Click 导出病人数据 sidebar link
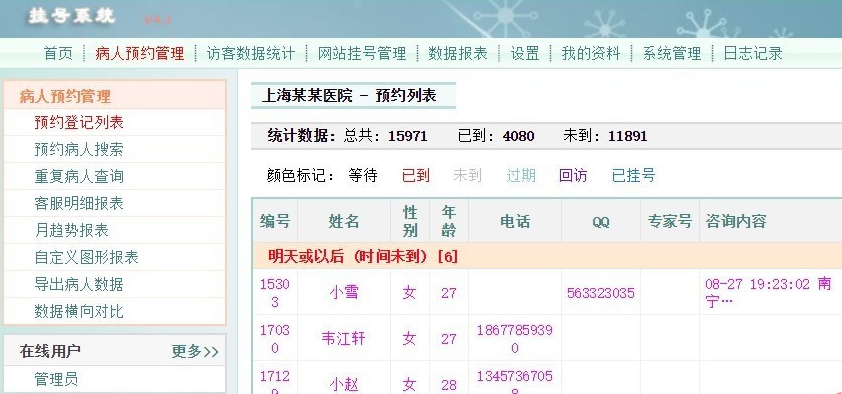The height and width of the screenshot is (394, 842). point(79,284)
